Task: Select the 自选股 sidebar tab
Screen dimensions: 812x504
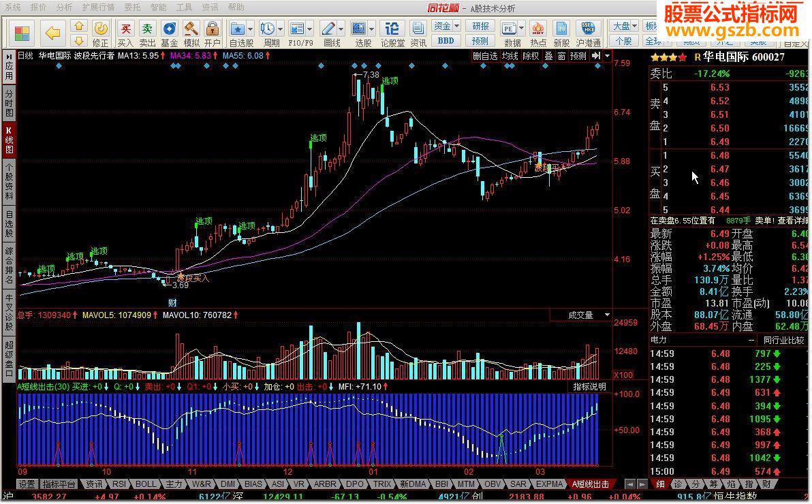Action: point(9,223)
